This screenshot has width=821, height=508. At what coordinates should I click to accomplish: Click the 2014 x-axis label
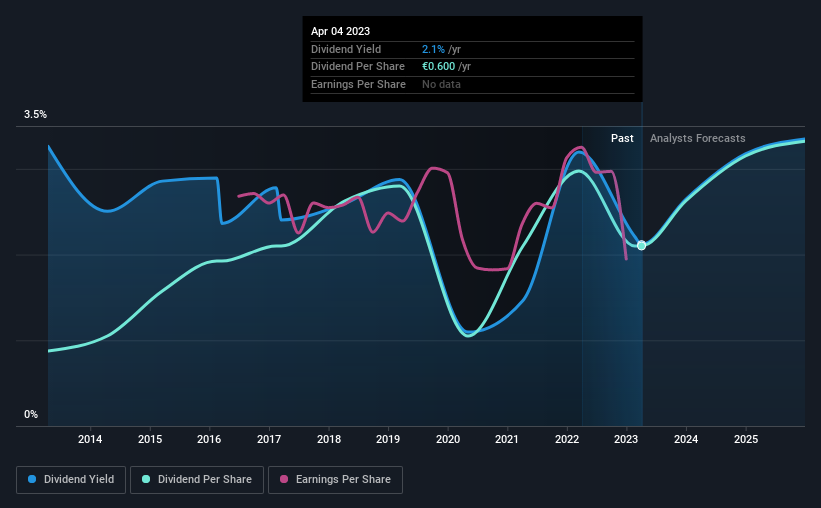pyautogui.click(x=90, y=439)
